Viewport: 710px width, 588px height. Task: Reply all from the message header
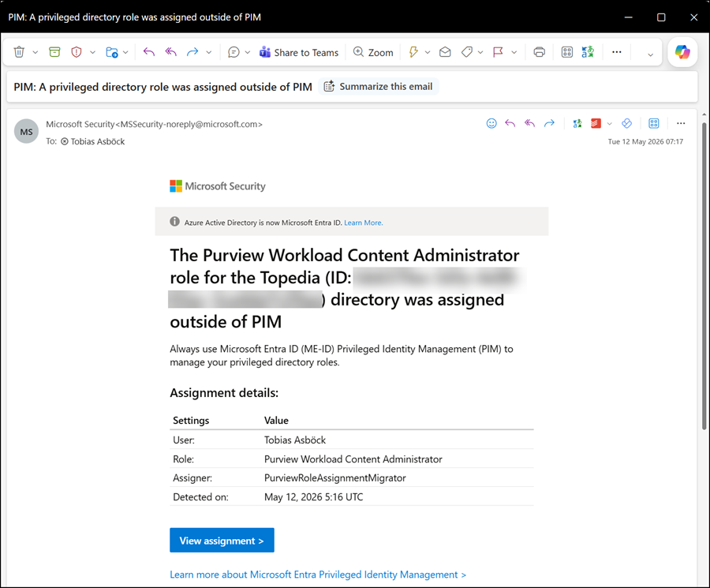coord(530,123)
